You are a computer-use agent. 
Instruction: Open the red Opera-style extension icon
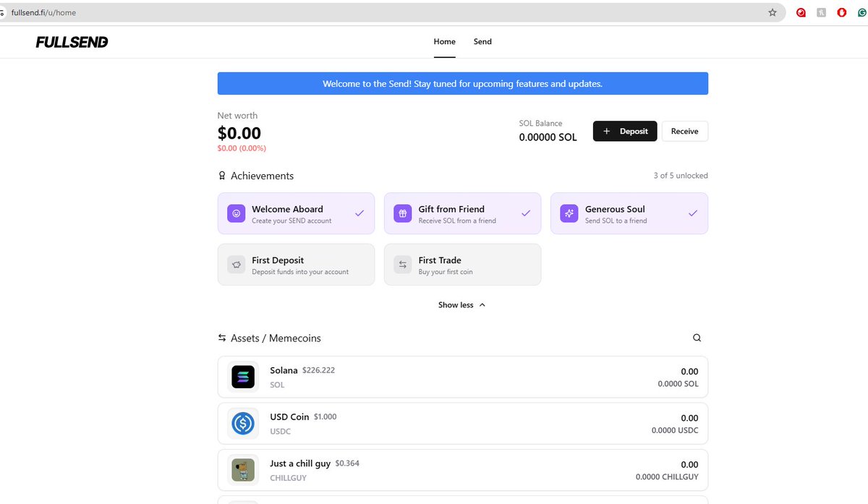842,12
